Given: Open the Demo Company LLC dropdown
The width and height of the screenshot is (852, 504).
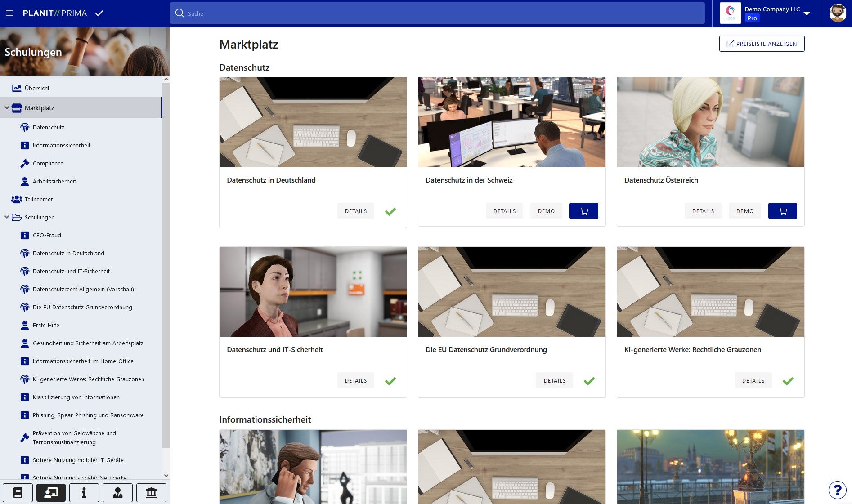Looking at the screenshot, I should (807, 13).
